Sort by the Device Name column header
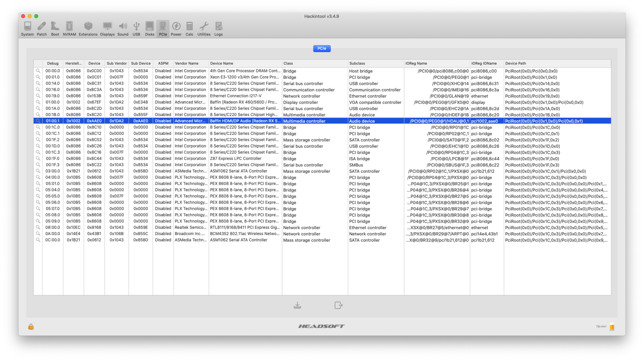Screen dimensions: 644x360 (246, 63)
